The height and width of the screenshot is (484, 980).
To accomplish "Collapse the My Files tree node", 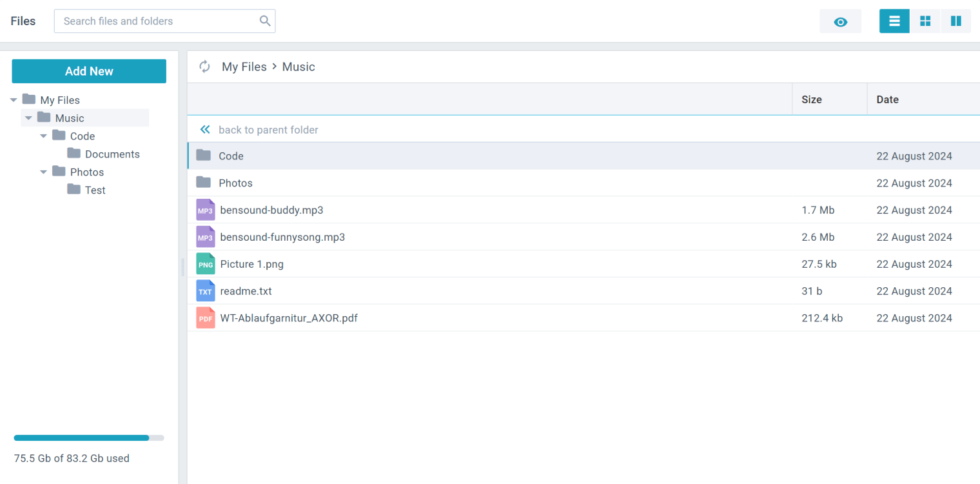I will click(14, 100).
